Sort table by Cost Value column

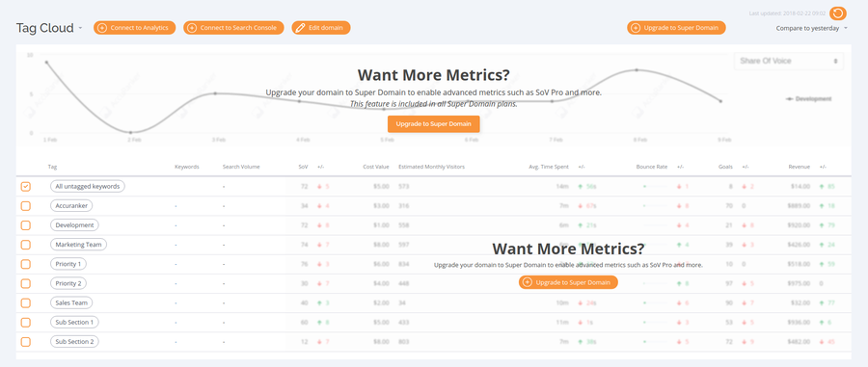(376, 167)
